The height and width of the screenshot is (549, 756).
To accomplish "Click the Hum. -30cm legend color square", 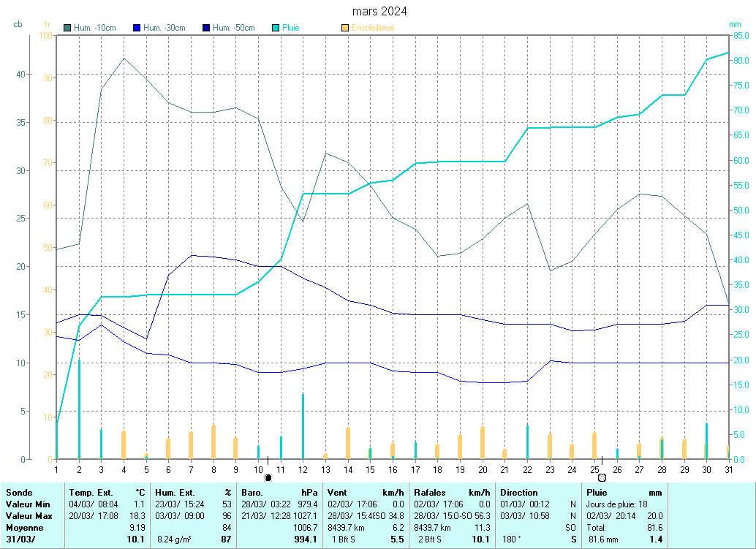I will (x=136, y=28).
